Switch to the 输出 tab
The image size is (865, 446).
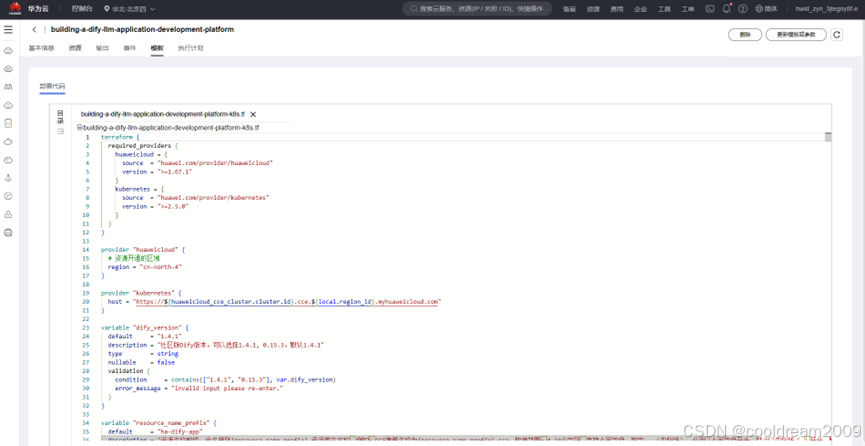102,48
